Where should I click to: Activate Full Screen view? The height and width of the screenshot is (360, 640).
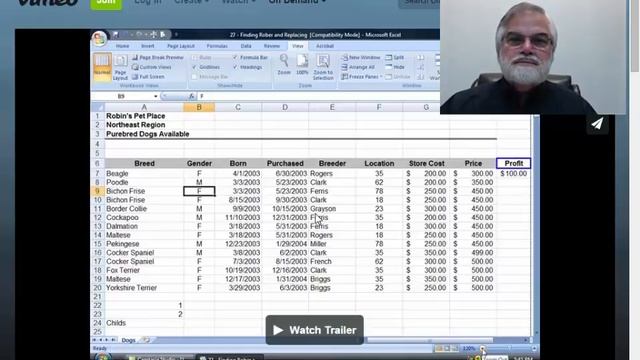(148, 77)
